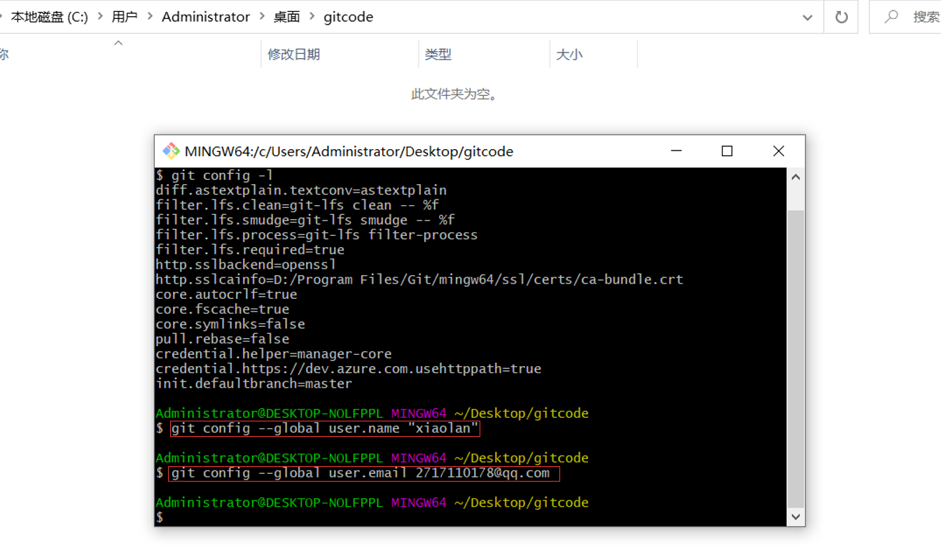Expand the chevron after Administrator in path
The width and height of the screenshot is (941, 560).
pyautogui.click(x=262, y=17)
